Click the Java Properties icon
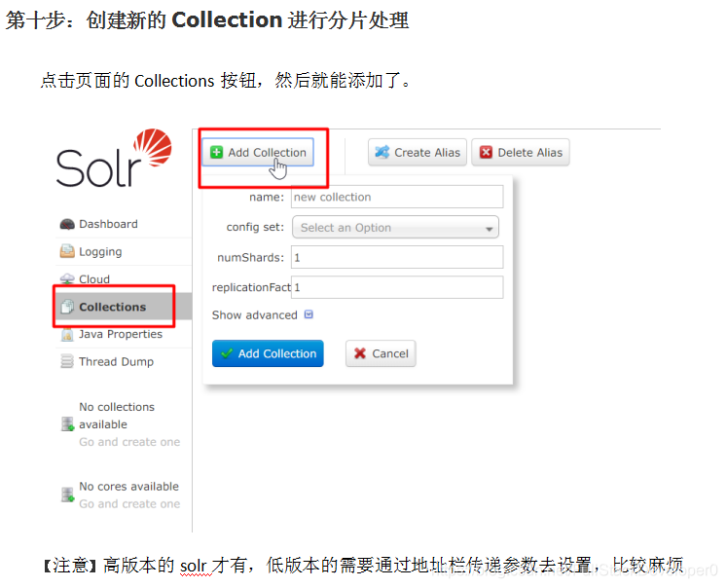Image resolution: width=727 pixels, height=588 pixels. (67, 334)
